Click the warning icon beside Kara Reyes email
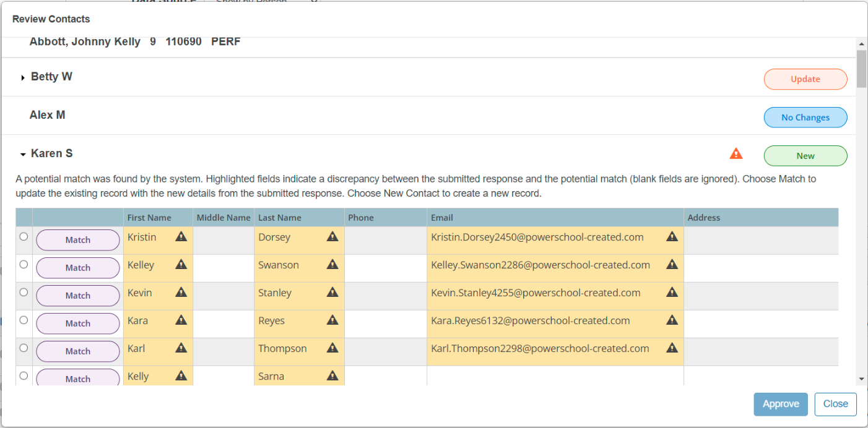The height and width of the screenshot is (428, 868). pyautogui.click(x=672, y=320)
